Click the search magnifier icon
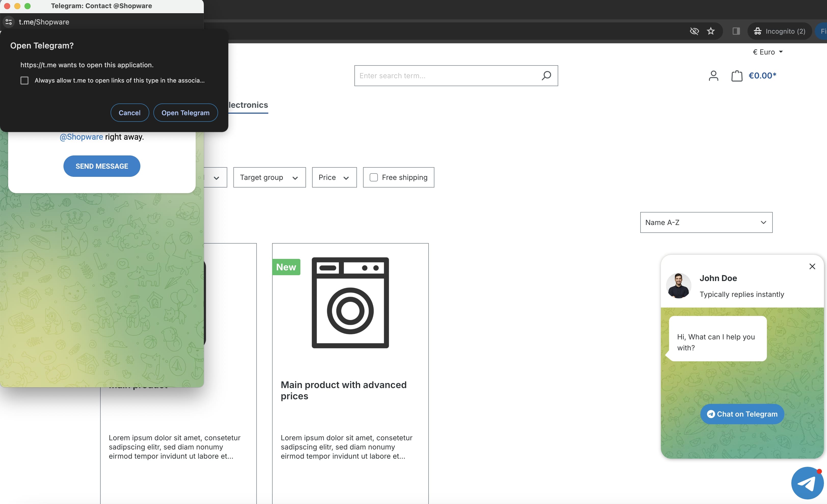 pyautogui.click(x=546, y=76)
